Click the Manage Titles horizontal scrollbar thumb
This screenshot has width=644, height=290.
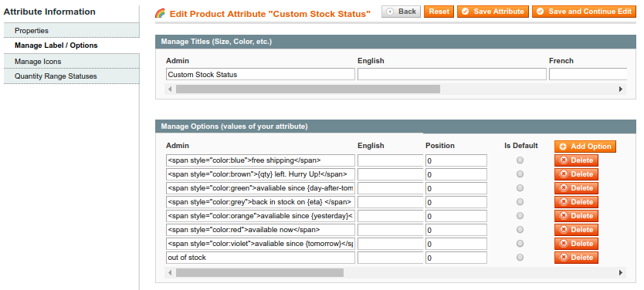pos(308,89)
